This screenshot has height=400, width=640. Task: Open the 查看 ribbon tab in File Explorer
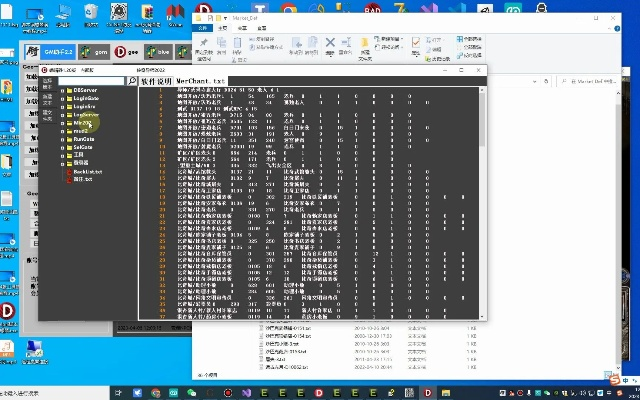261,28
